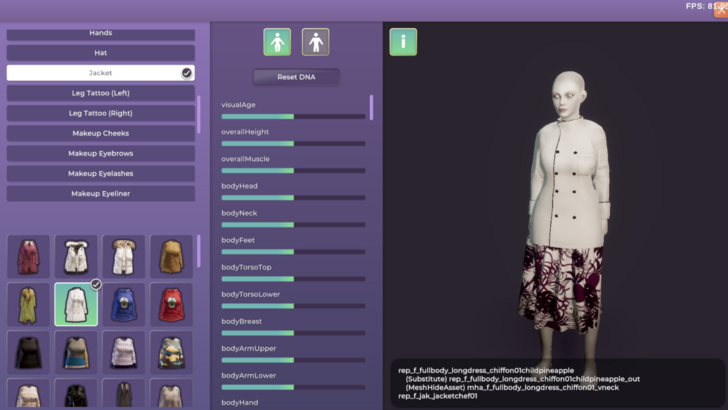The image size is (728, 410).
Task: Select the Makeup Cheeks category
Action: (x=100, y=133)
